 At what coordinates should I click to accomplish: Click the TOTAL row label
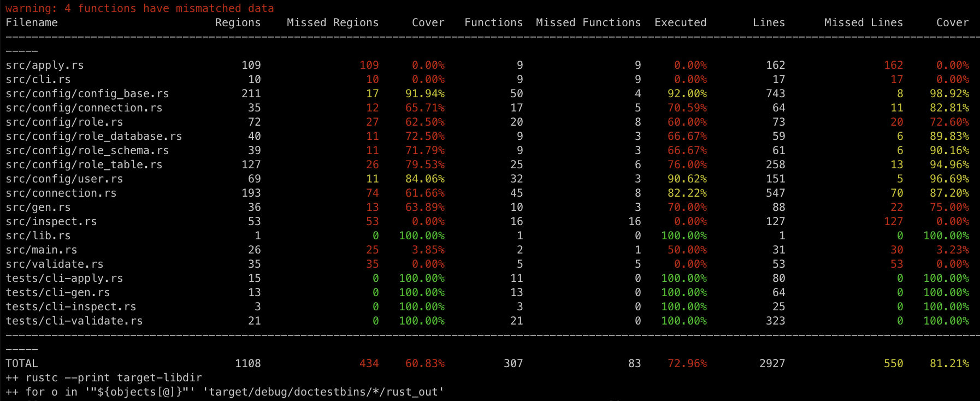[22, 363]
